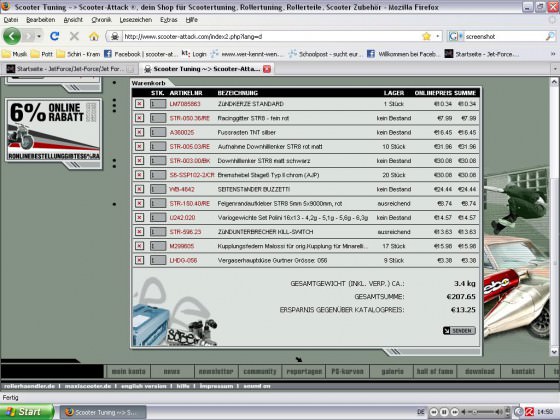Open the DE language indicator in tray
This screenshot has height=420, width=560.
tap(421, 412)
